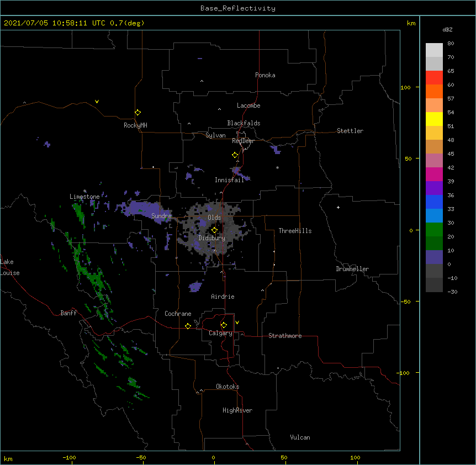Image resolution: width=476 pixels, height=465 pixels.
Task: Click the Calgary city label
Action: (x=220, y=333)
